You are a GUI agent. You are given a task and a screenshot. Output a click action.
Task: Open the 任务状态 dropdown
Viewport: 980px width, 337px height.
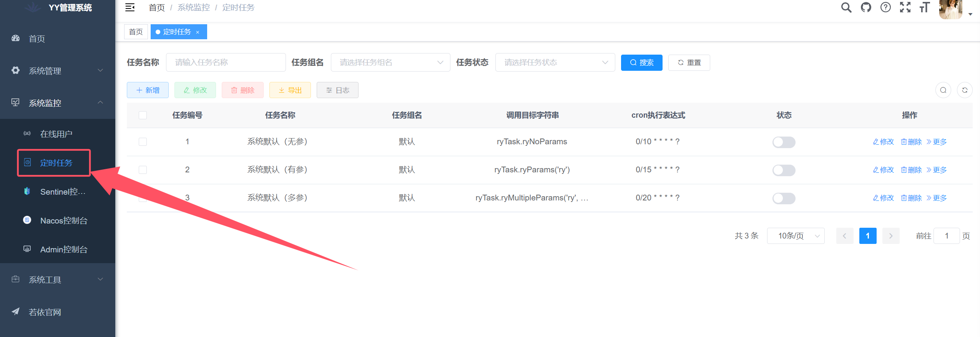click(555, 63)
